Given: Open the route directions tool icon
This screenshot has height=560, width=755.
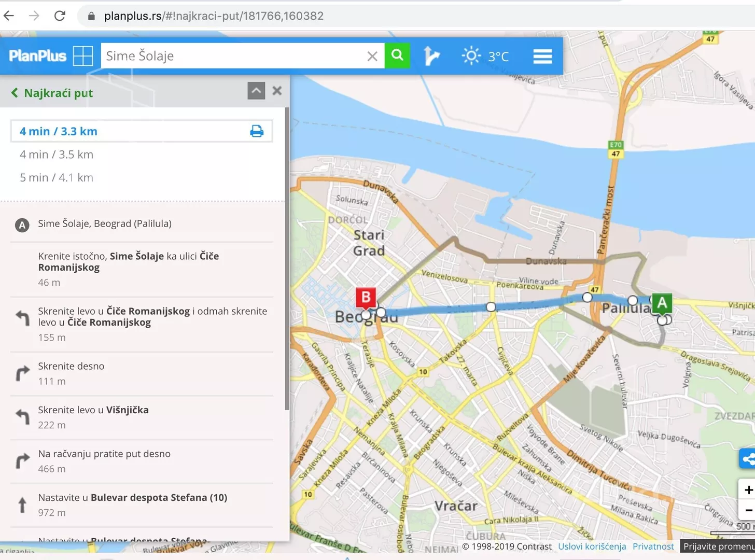Looking at the screenshot, I should (x=431, y=56).
